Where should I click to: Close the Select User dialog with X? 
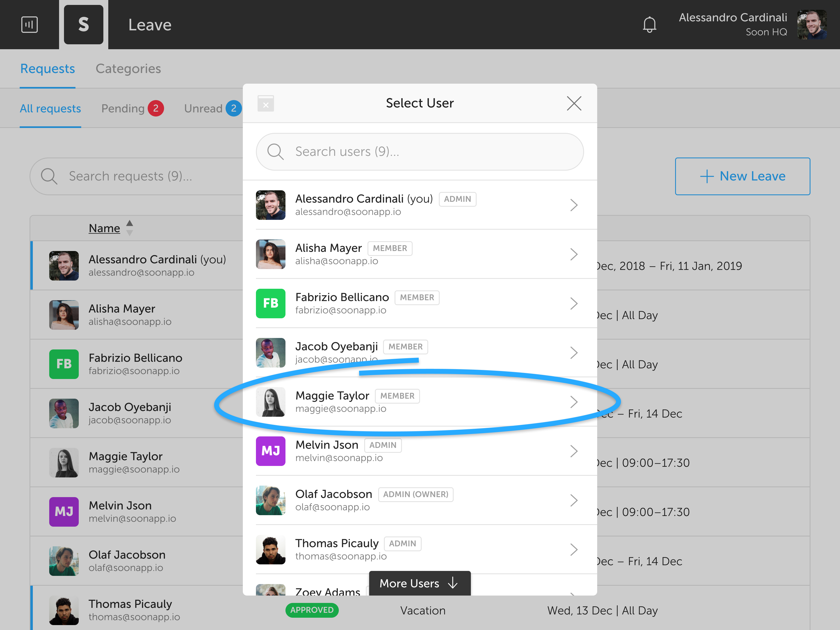tap(573, 103)
